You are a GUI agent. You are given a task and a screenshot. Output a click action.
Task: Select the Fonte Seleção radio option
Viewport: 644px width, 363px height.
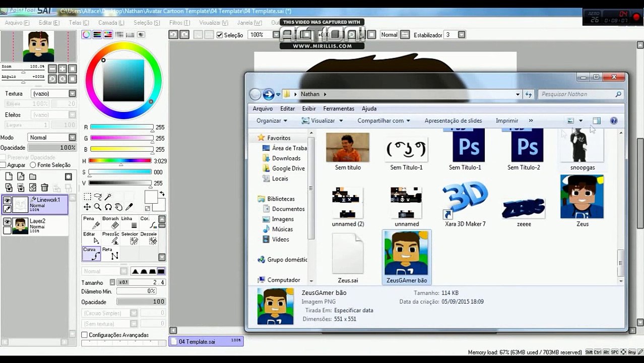click(33, 165)
